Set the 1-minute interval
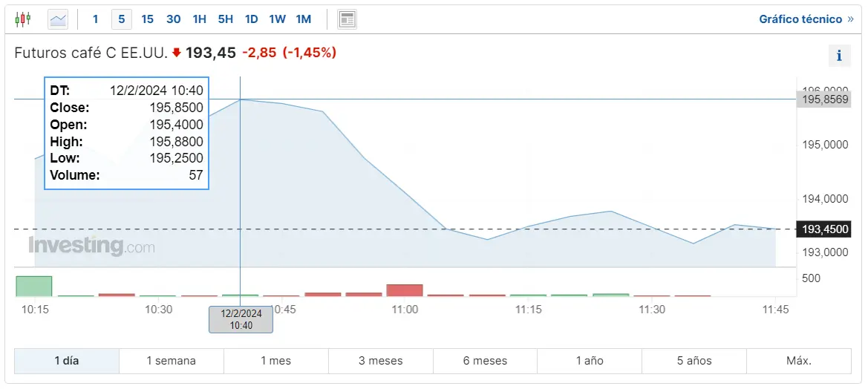 (95, 19)
